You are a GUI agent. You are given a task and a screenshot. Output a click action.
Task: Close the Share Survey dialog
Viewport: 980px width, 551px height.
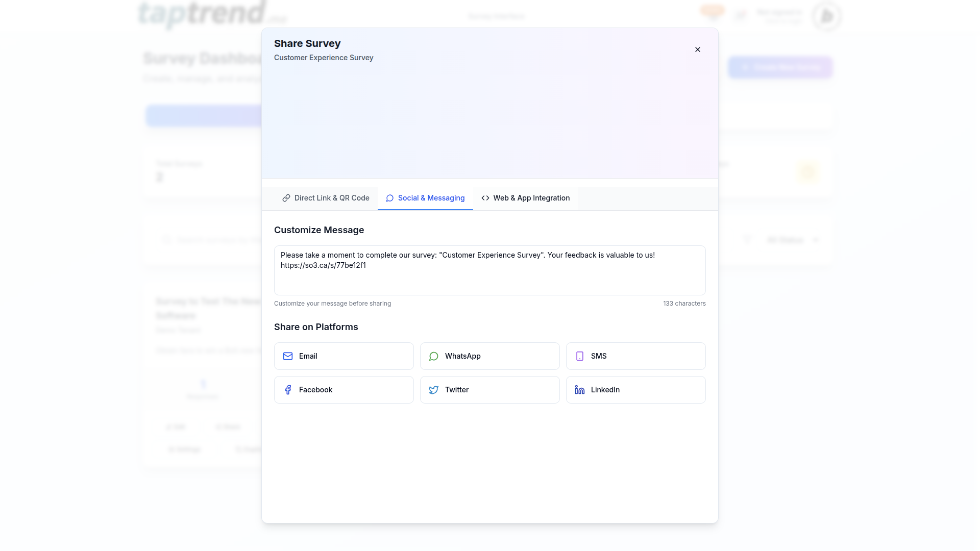698,49
